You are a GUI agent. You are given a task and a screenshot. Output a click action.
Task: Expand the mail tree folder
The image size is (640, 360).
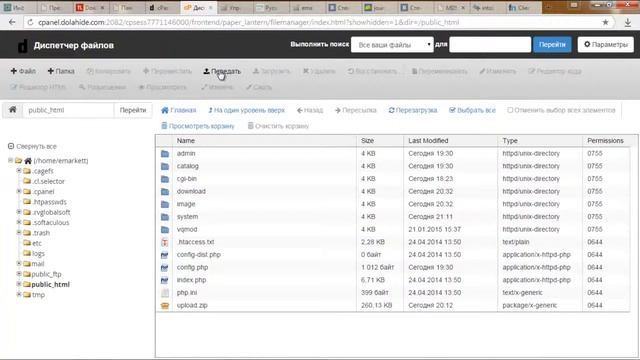[x=19, y=263]
